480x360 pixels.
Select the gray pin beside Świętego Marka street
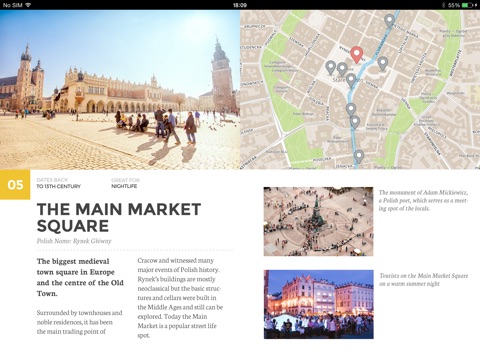click(389, 21)
